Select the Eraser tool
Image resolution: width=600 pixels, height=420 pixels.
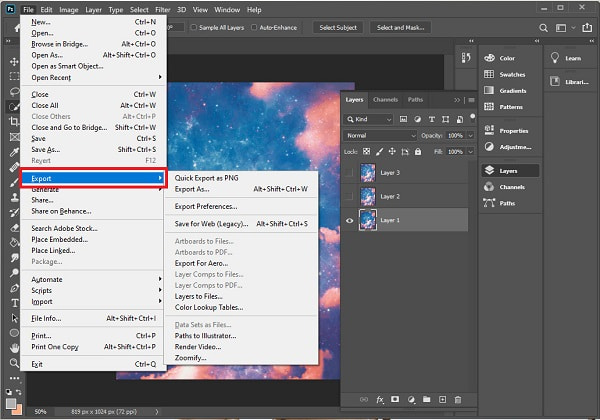click(x=14, y=228)
